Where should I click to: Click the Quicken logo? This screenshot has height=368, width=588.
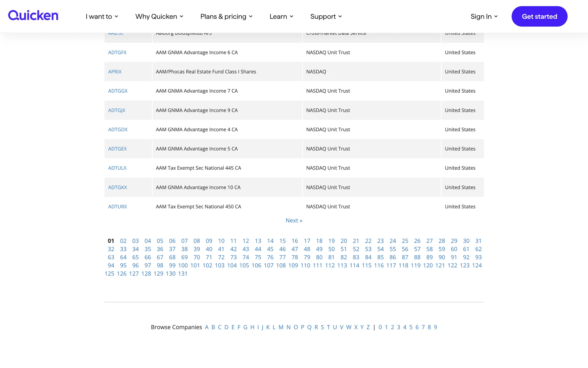pyautogui.click(x=33, y=16)
